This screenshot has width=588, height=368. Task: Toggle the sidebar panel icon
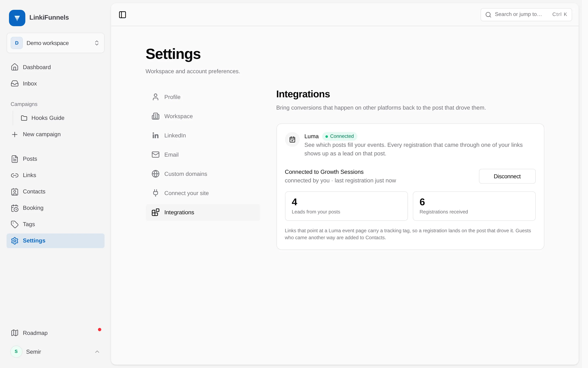pos(122,15)
